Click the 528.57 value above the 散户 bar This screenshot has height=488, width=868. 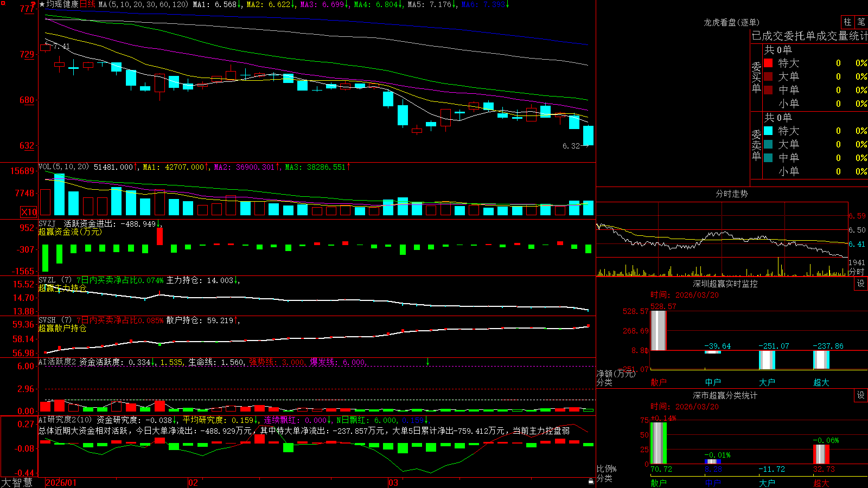[663, 306]
